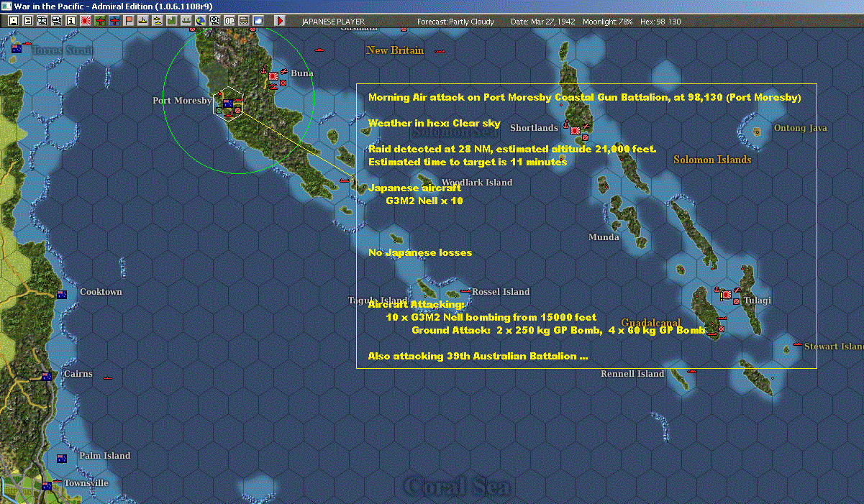Click the Cooktown map label
Image resolution: width=864 pixels, height=504 pixels.
[101, 292]
